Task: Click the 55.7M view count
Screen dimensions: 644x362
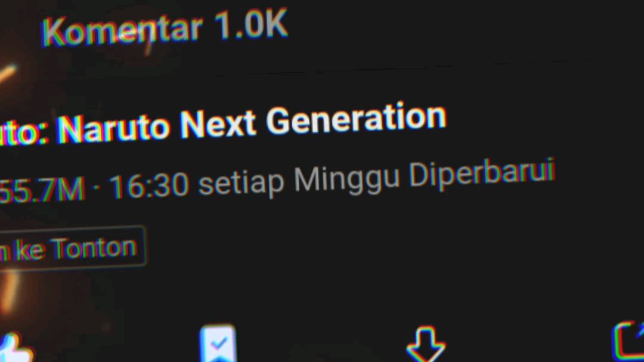Action: (42, 190)
